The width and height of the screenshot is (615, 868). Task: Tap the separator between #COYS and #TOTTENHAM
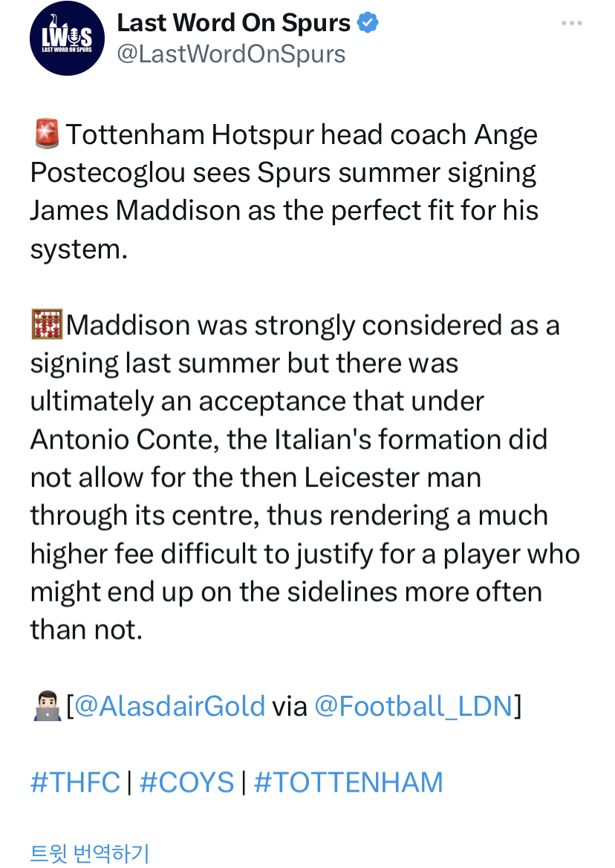pyautogui.click(x=244, y=783)
